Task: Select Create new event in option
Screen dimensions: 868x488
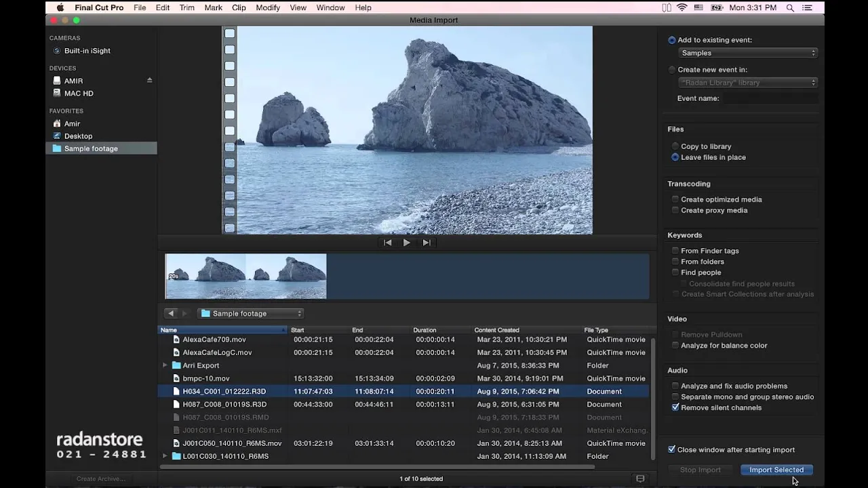Action: 672,70
